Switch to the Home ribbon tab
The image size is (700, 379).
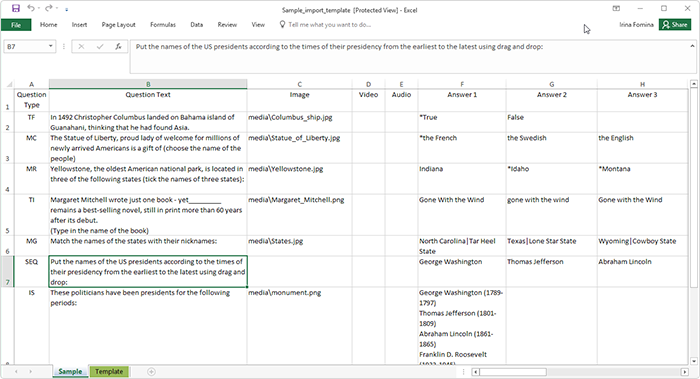(x=49, y=25)
